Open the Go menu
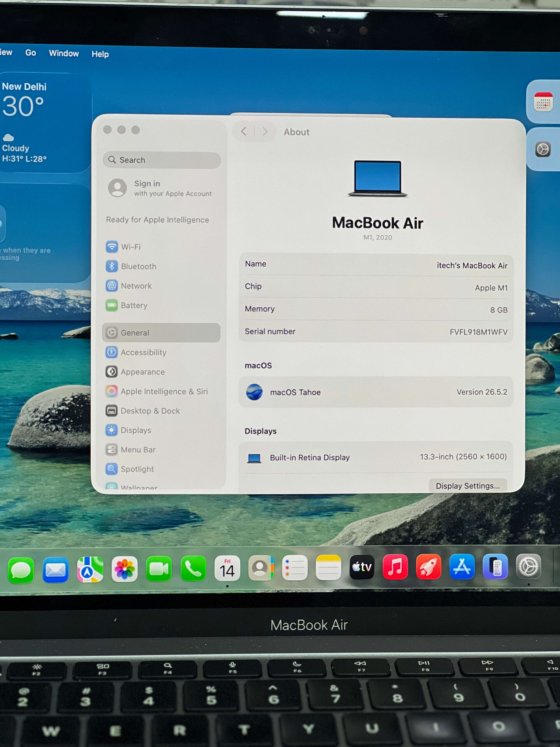560x747 pixels. [31, 53]
